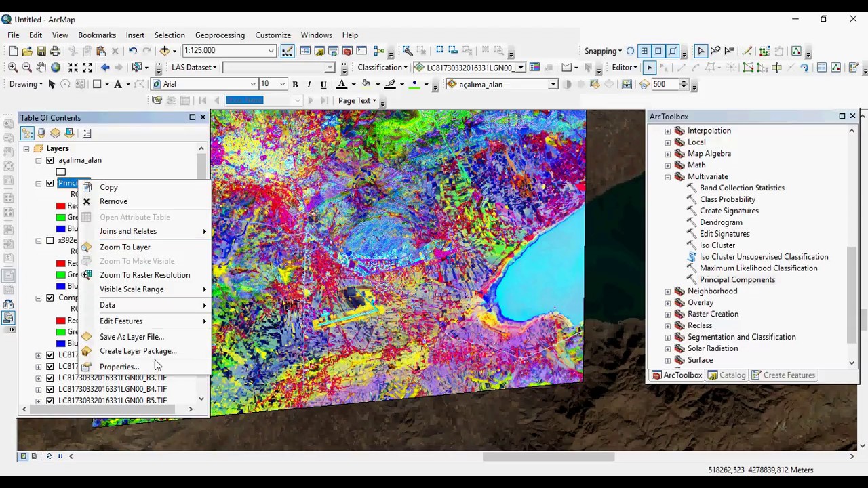Expand the Neighborhood toolset
Screen dimensions: 868x488
(668, 291)
